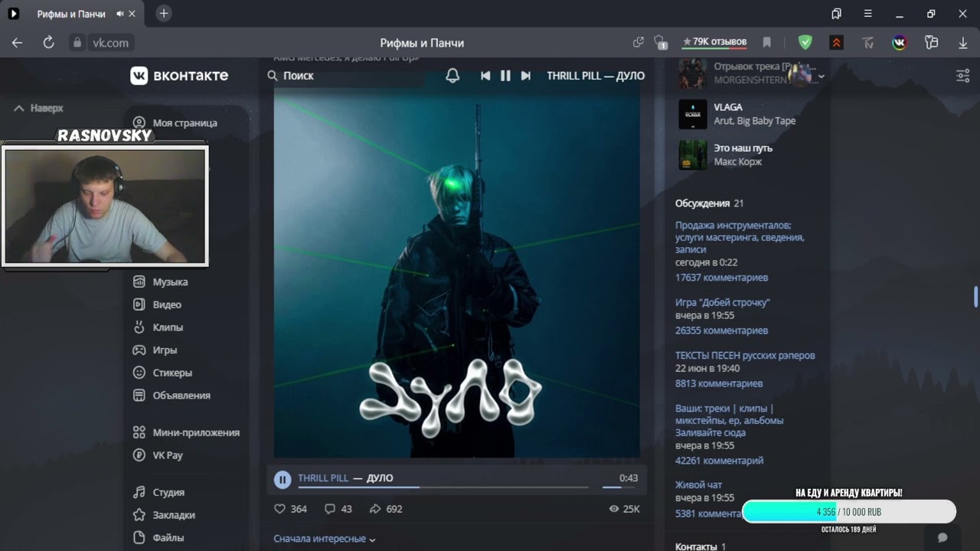Expand the Отрывок трека MORGENSHTERN item chevron
Screen dimensions: 980x551
[x=821, y=77]
